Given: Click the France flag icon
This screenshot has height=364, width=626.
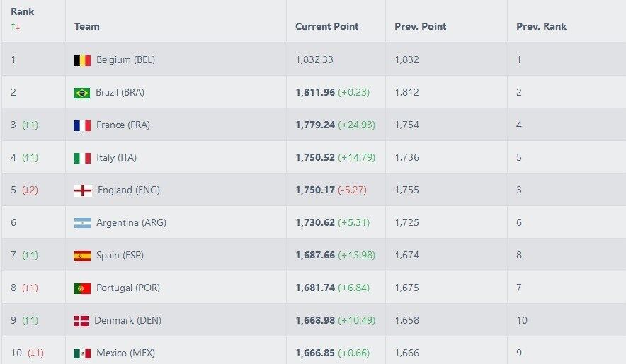Looking at the screenshot, I should coord(82,125).
